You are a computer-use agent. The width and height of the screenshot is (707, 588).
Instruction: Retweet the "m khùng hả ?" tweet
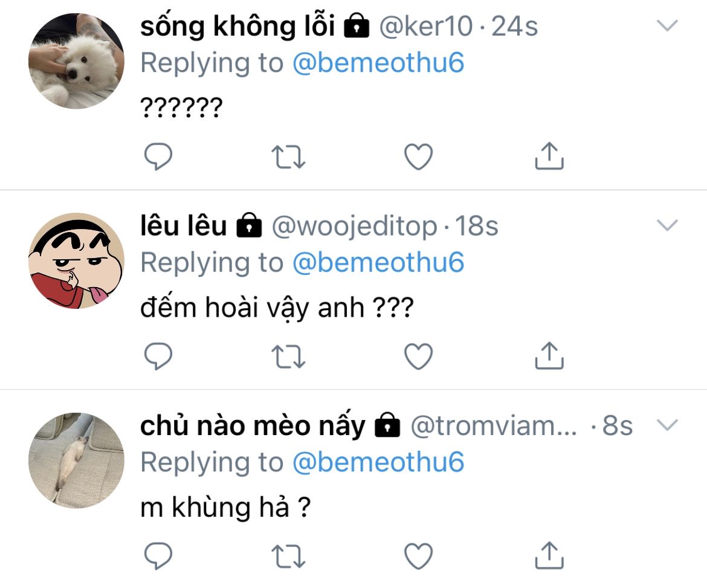pos(288,556)
